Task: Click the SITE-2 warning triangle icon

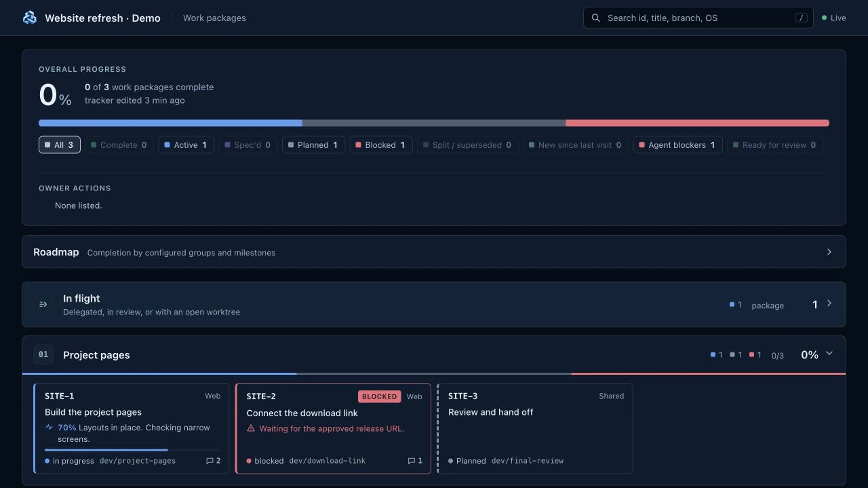Action: 251,428
